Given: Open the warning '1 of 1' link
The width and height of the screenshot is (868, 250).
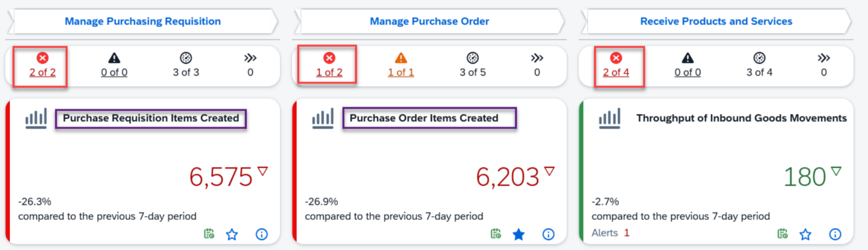Looking at the screenshot, I should 401,72.
